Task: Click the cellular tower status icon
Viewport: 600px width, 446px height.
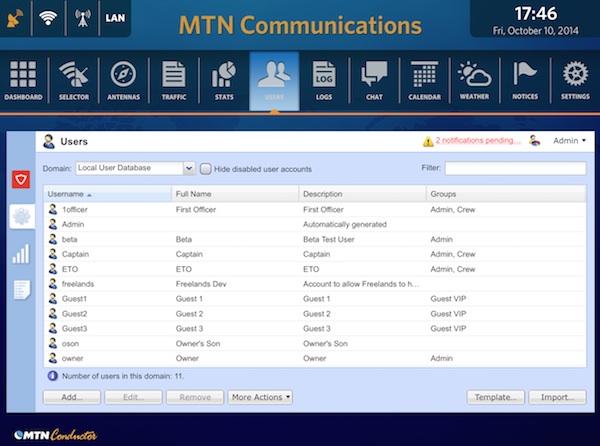Action: [x=83, y=18]
